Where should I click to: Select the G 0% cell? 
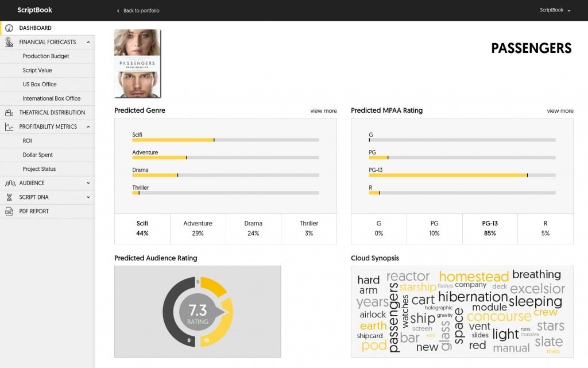coord(379,229)
